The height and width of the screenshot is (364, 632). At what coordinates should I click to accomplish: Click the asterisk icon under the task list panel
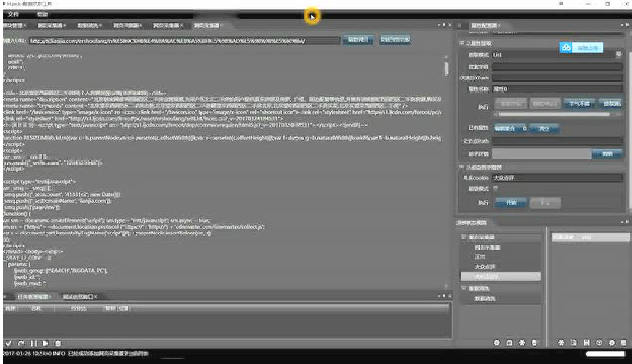561,343
